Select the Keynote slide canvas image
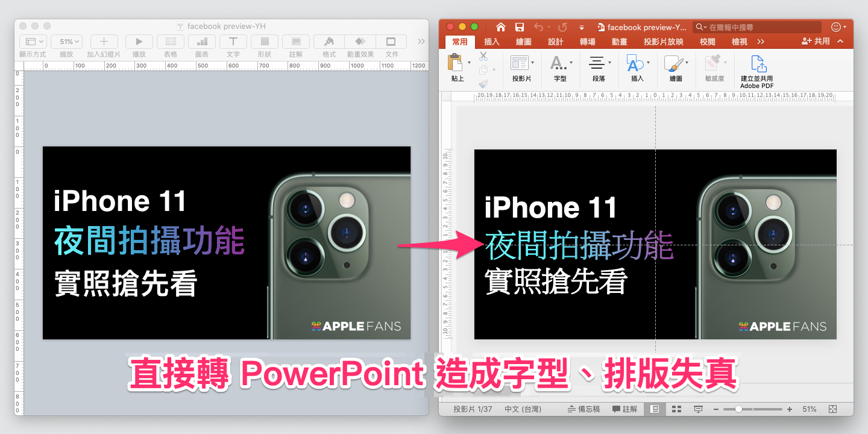 pyautogui.click(x=227, y=243)
